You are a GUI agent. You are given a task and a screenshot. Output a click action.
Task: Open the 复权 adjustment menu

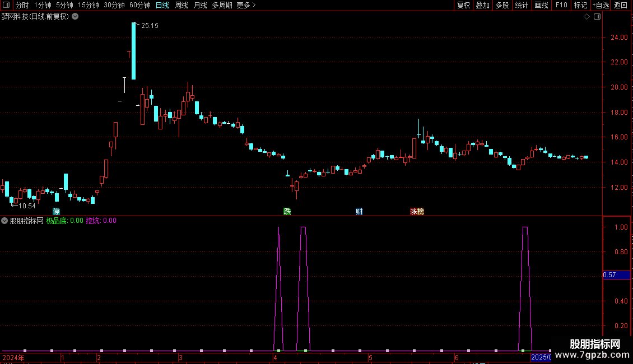pos(463,5)
